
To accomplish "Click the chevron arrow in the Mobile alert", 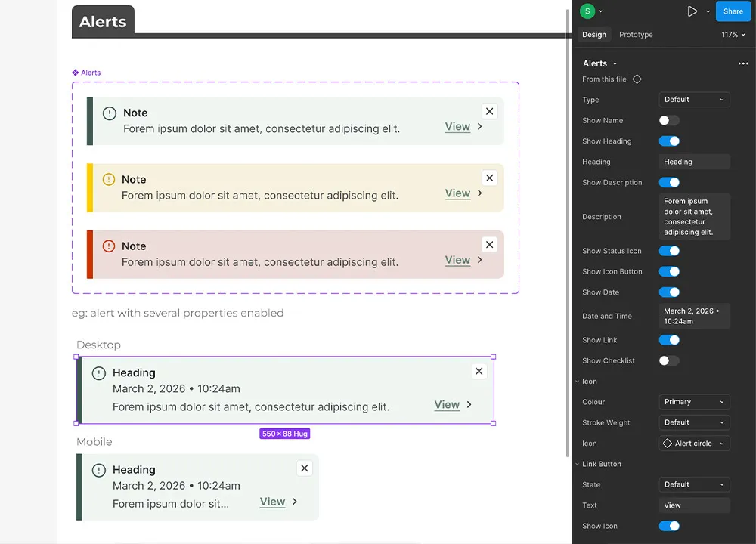I will click(295, 502).
